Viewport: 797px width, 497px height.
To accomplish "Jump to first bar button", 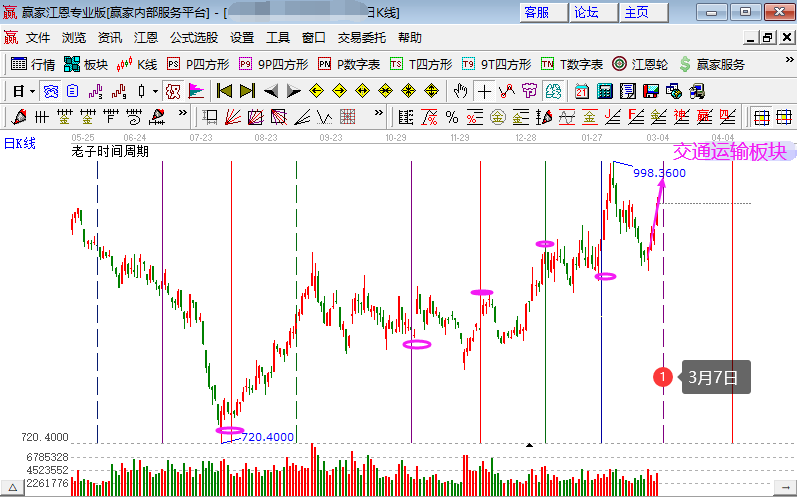I will point(224,91).
